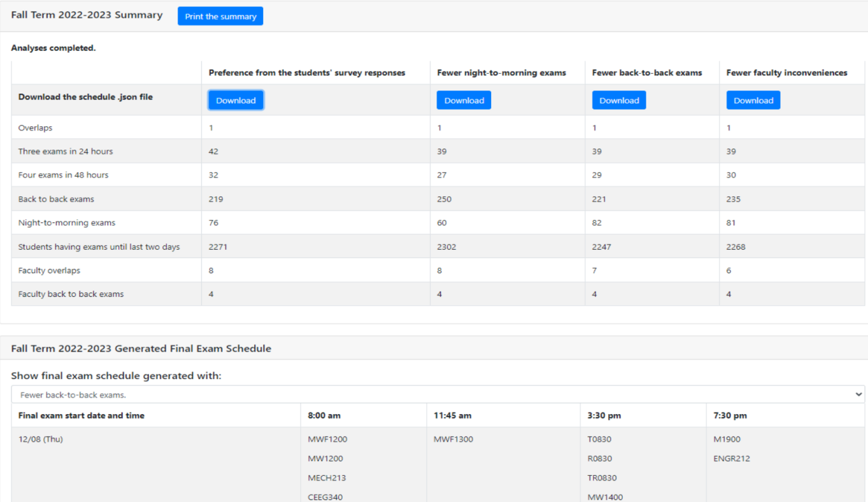Select the M1900 exam entry
868x502 pixels.
point(727,439)
